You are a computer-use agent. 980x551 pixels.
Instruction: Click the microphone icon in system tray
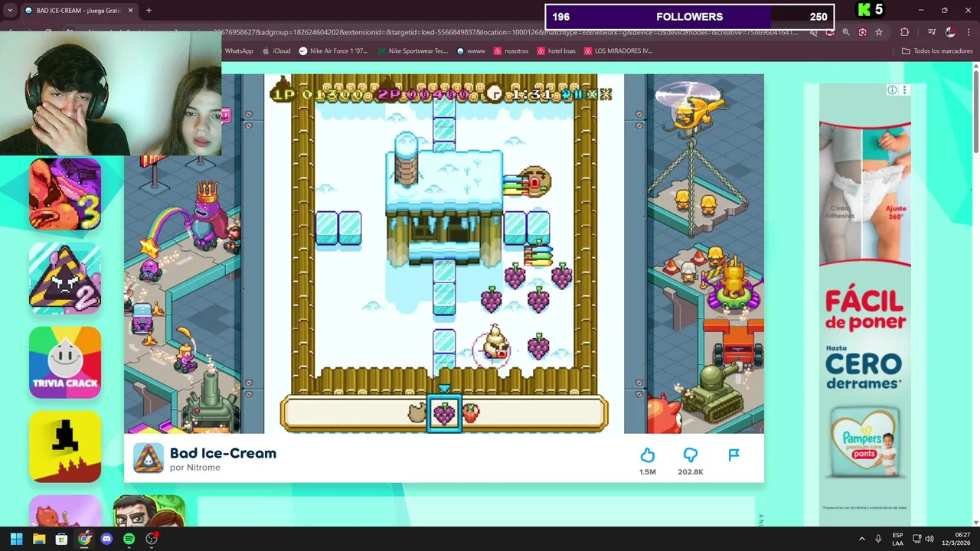pos(878,539)
